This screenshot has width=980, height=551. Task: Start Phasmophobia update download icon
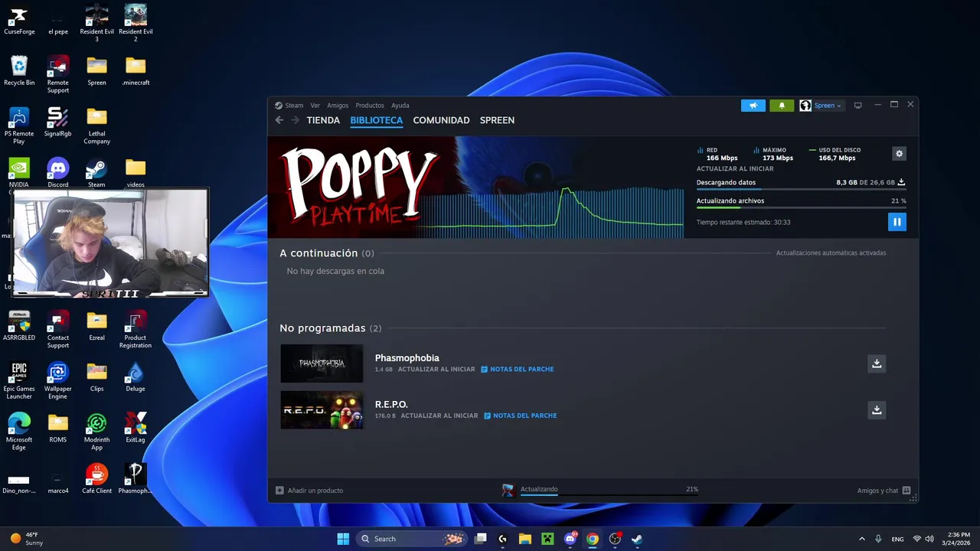pos(877,364)
